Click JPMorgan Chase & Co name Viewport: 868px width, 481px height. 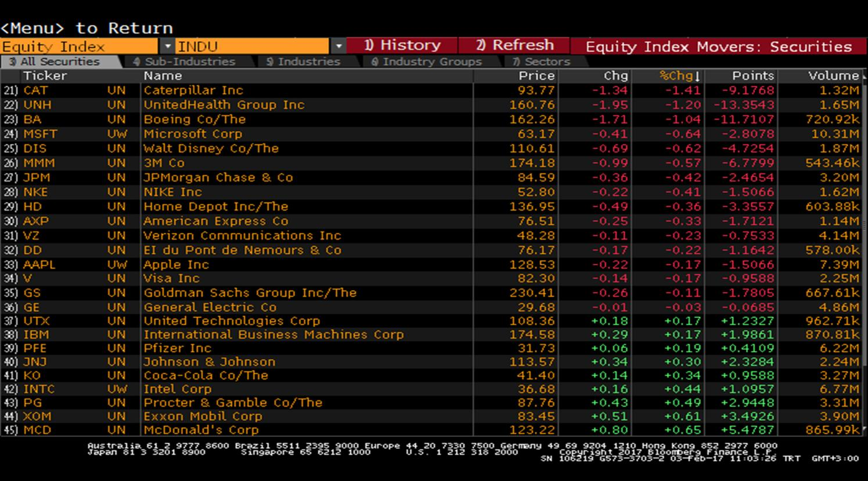(218, 178)
